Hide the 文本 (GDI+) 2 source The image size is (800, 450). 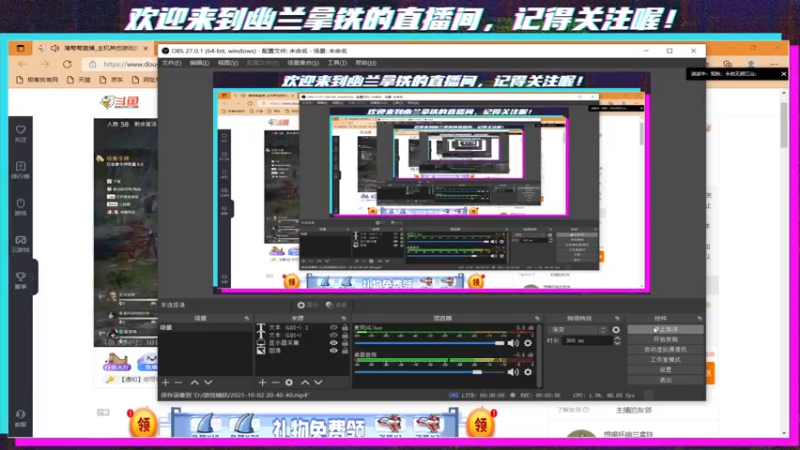[333, 328]
